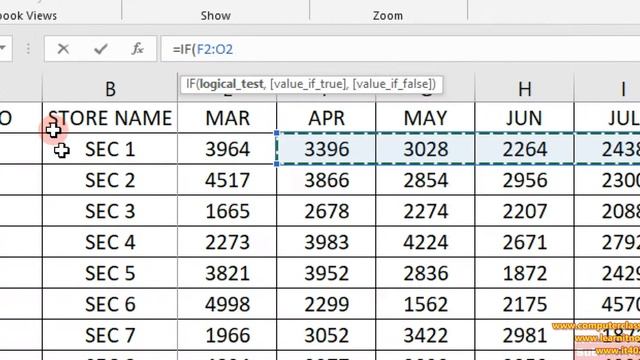Confirm the formula with the checkmark icon
This screenshot has height=360, width=640.
[x=100, y=49]
